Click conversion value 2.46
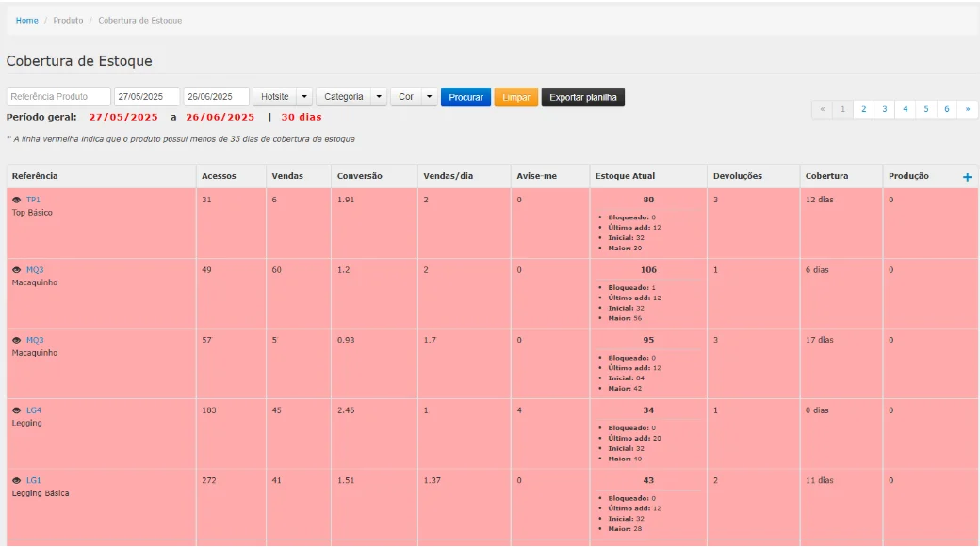The height and width of the screenshot is (547, 980). click(346, 410)
